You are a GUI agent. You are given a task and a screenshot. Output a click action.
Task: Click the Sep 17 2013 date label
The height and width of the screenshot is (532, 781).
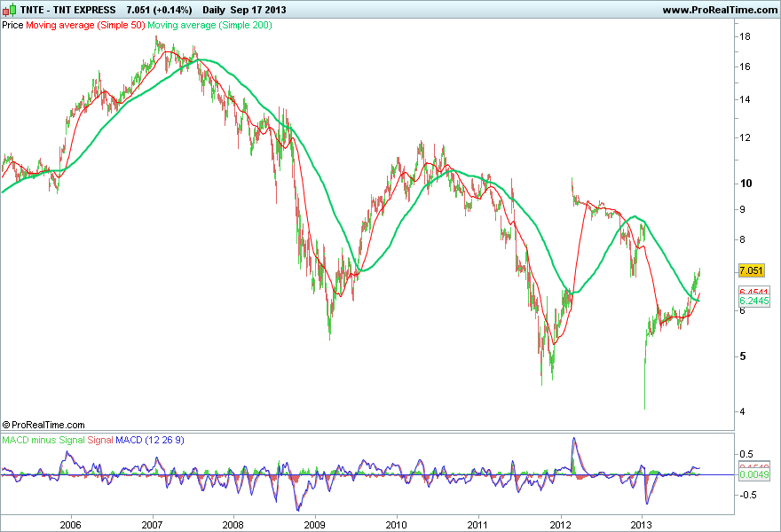(258, 10)
